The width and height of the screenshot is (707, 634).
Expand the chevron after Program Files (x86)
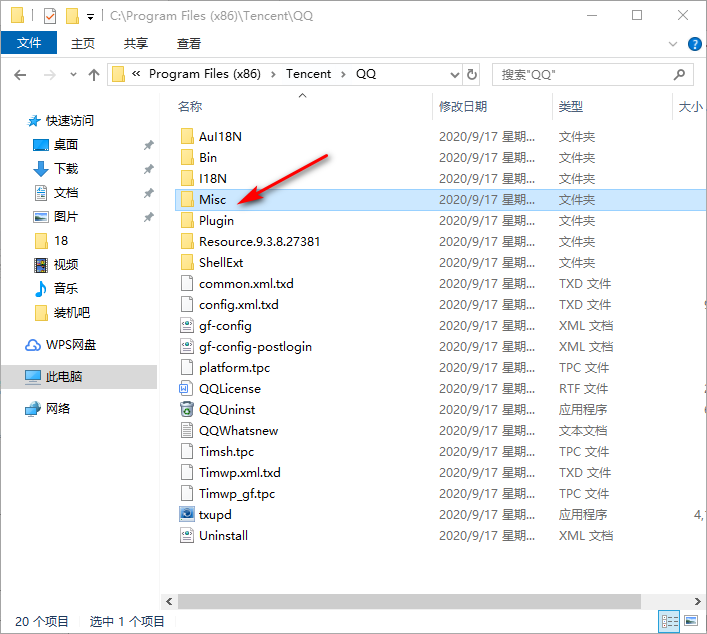click(x=273, y=74)
